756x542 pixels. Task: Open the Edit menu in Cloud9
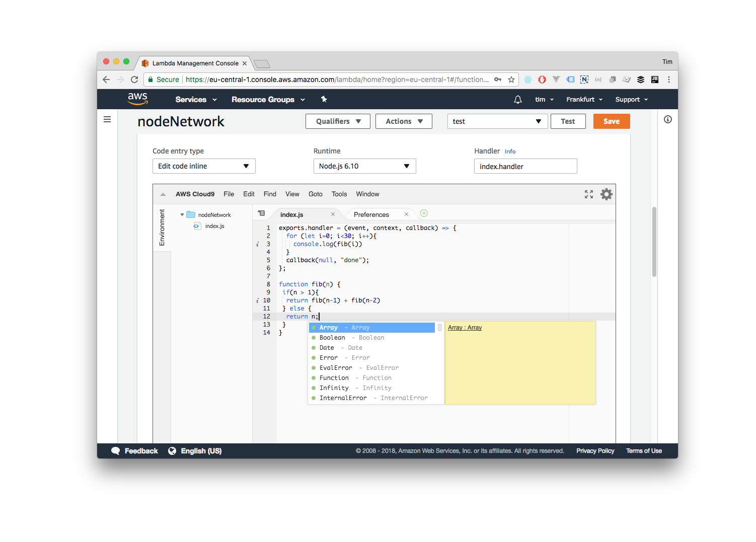(249, 194)
